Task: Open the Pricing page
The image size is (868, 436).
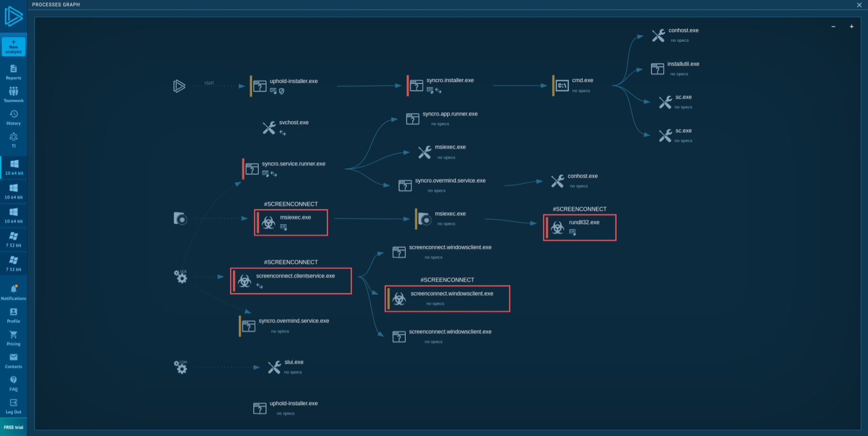Action: point(14,338)
